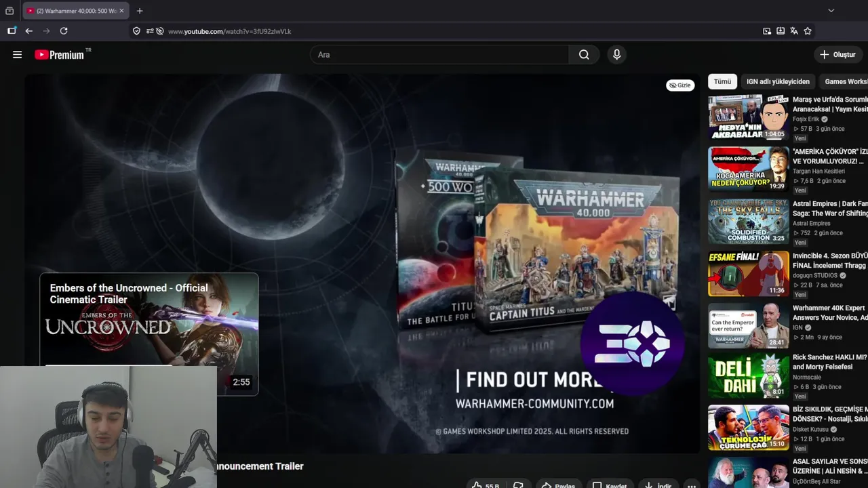The height and width of the screenshot is (488, 868).
Task: Open Invincible 4. Sezon video
Action: pos(830,260)
